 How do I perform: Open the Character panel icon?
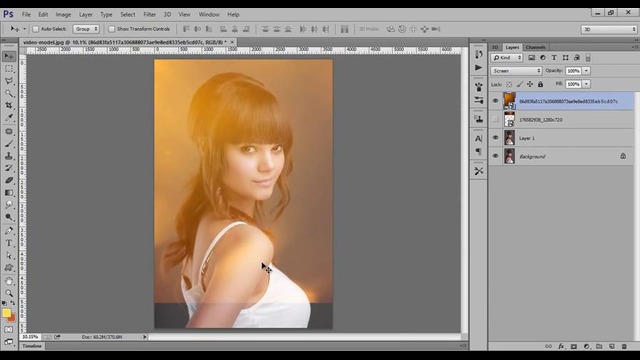click(479, 139)
